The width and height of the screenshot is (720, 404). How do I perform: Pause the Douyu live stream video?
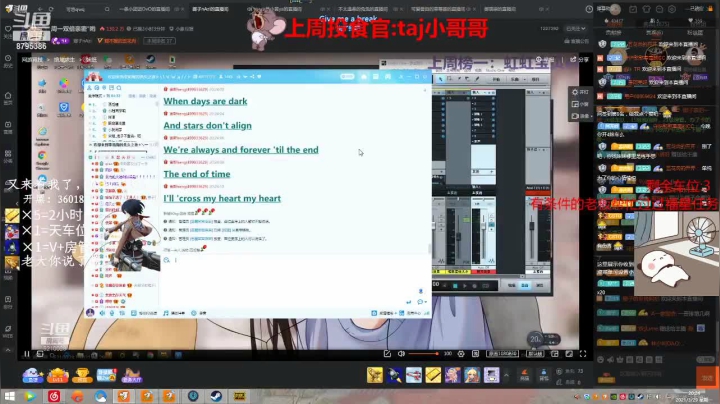27,354
